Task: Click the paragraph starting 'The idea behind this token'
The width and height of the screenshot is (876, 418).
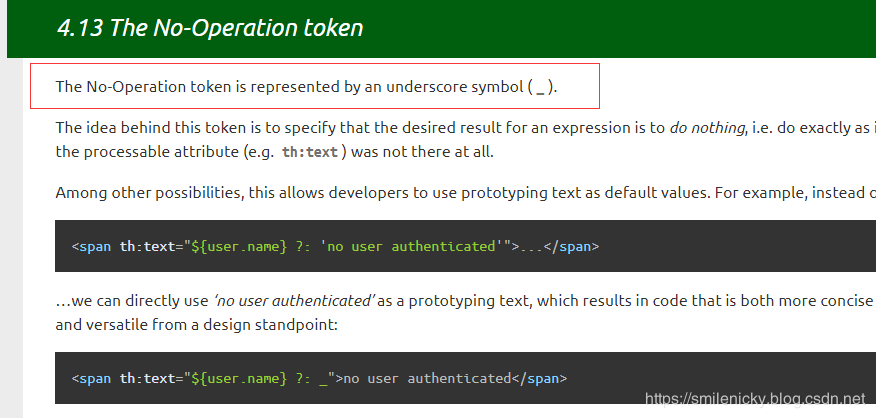Action: click(465, 140)
